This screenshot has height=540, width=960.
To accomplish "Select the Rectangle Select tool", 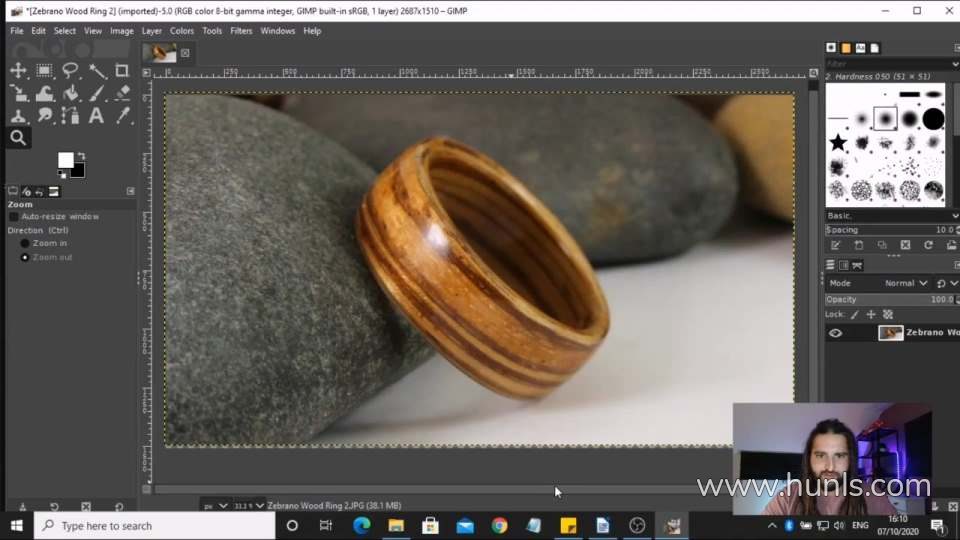I will tap(44, 71).
